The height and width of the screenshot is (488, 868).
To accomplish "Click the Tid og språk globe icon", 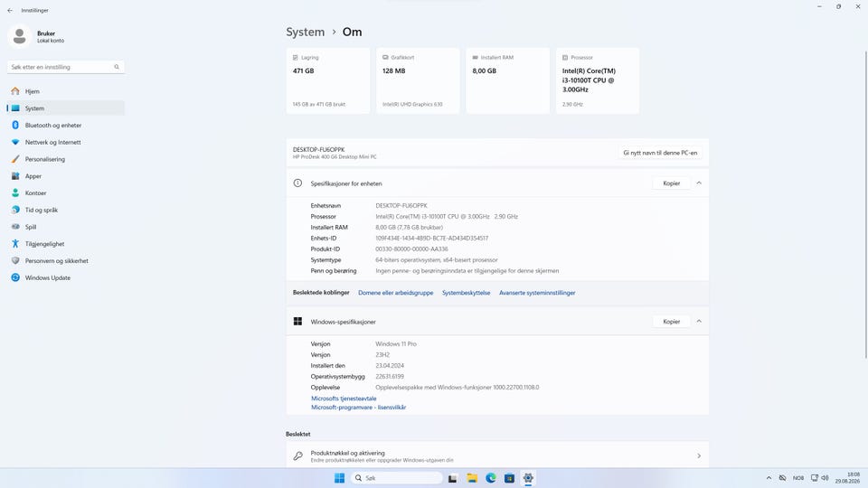I will tap(15, 211).
